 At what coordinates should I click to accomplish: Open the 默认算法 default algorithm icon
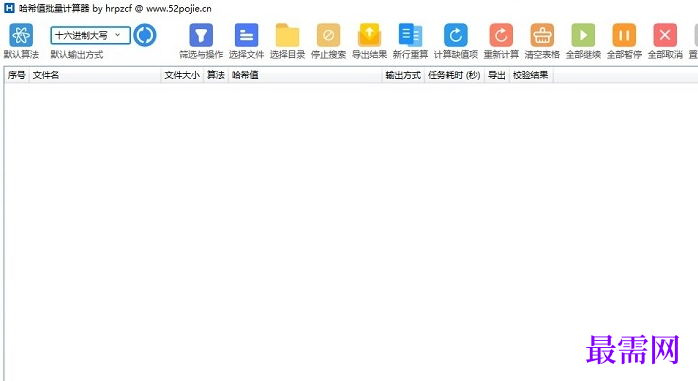pyautogui.click(x=21, y=35)
